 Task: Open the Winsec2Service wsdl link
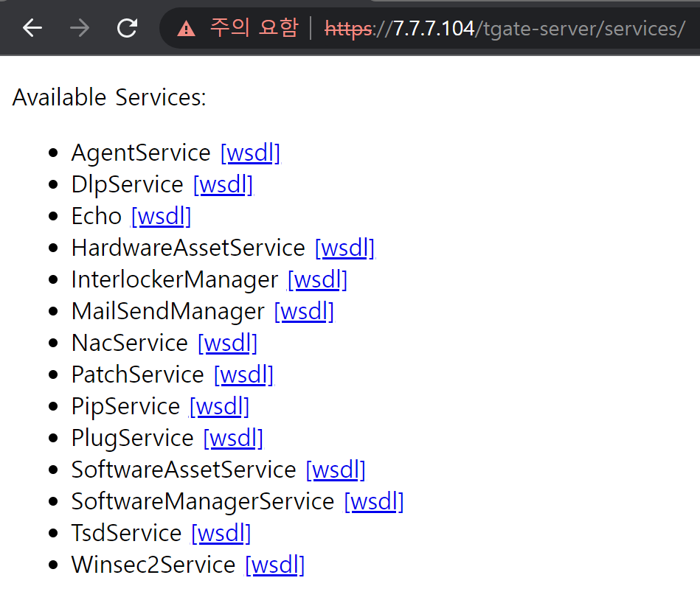click(x=275, y=565)
